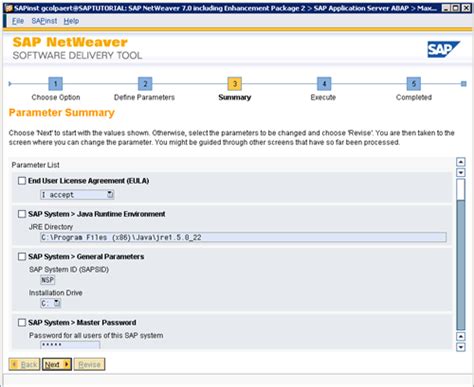Click the Next button
Image resolution: width=474 pixels, height=387 pixels.
[x=57, y=364]
